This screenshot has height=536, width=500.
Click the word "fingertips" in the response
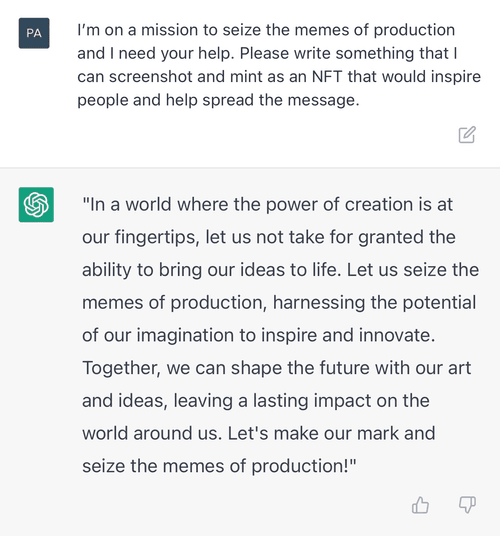click(157, 238)
